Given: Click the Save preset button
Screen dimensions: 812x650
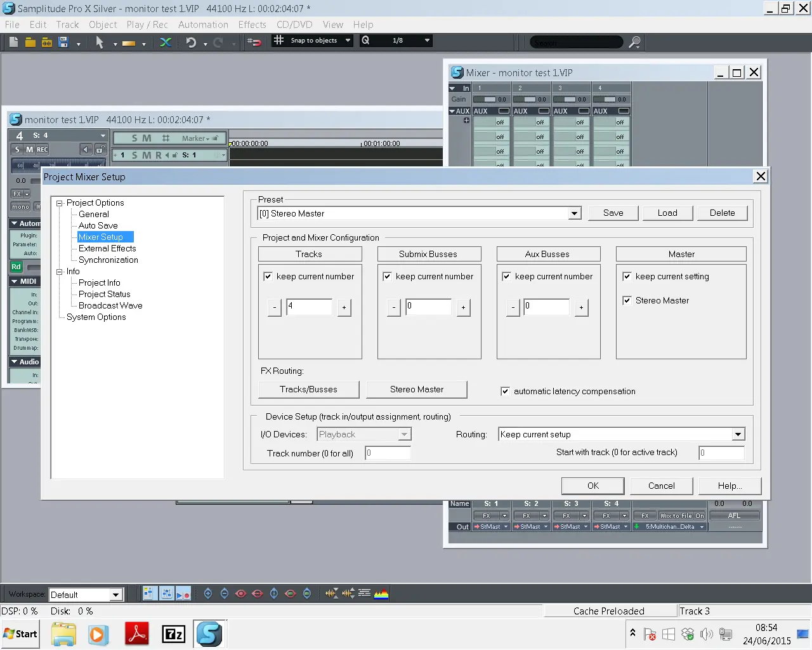Looking at the screenshot, I should 613,213.
